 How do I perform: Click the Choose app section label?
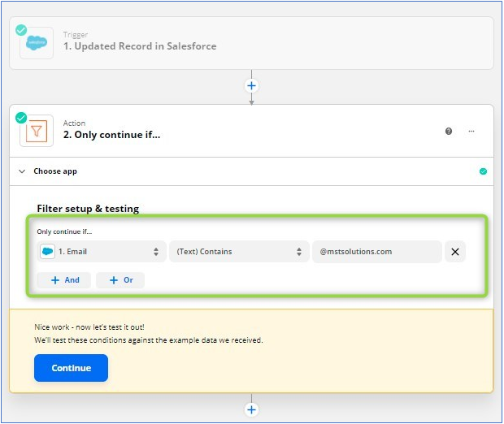[x=55, y=171]
